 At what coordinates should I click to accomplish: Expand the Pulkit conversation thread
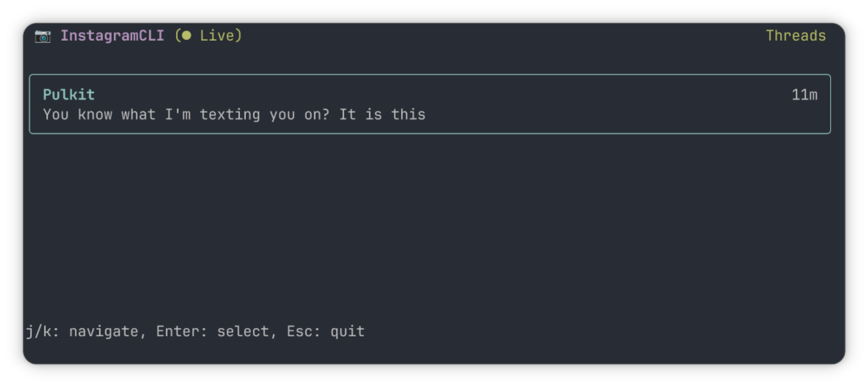[x=430, y=104]
